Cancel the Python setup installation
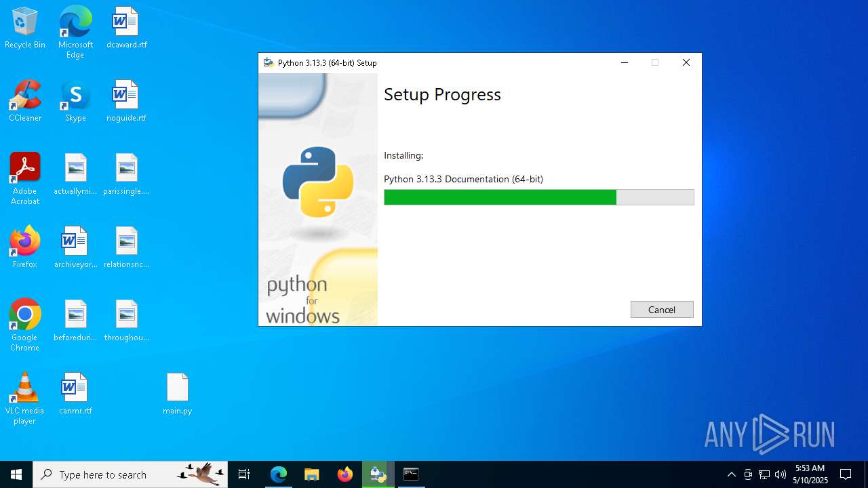868x488 pixels. click(662, 310)
